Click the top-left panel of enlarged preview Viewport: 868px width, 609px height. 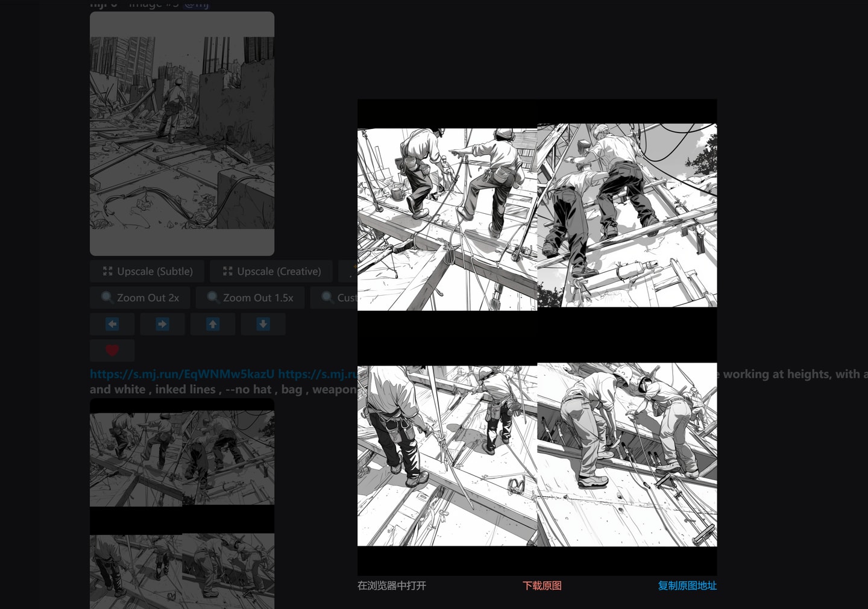click(447, 219)
